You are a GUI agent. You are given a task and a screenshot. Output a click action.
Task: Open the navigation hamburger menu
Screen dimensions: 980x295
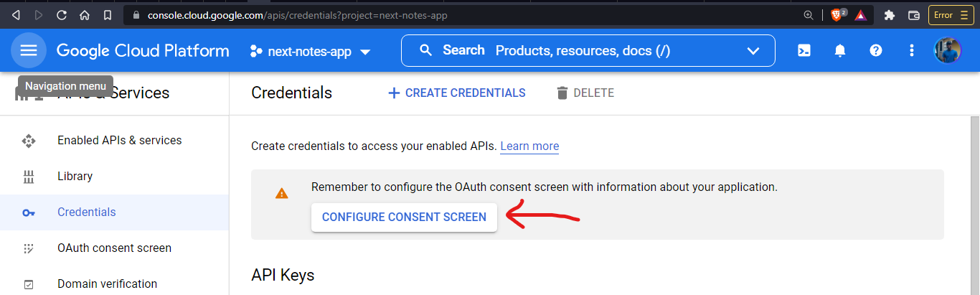[29, 50]
